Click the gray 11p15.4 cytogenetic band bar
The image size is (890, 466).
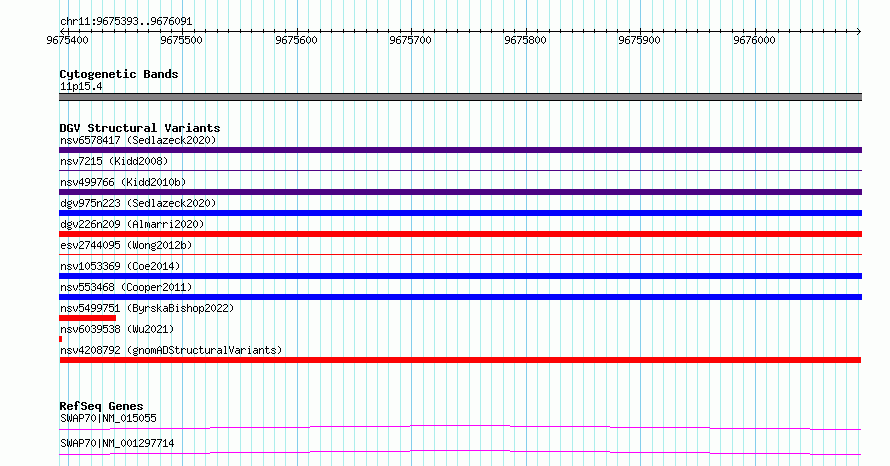pos(460,97)
